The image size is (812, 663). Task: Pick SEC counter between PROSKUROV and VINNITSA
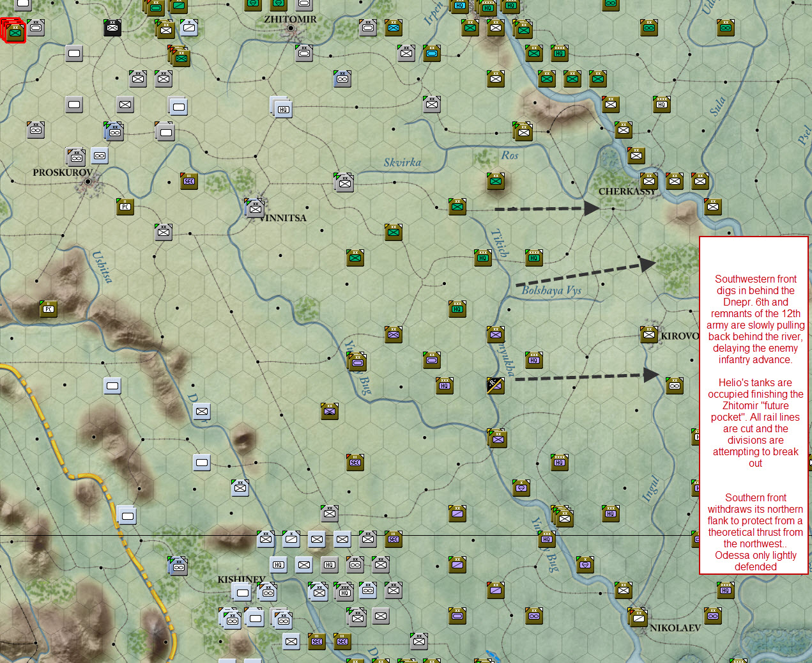pos(189,181)
